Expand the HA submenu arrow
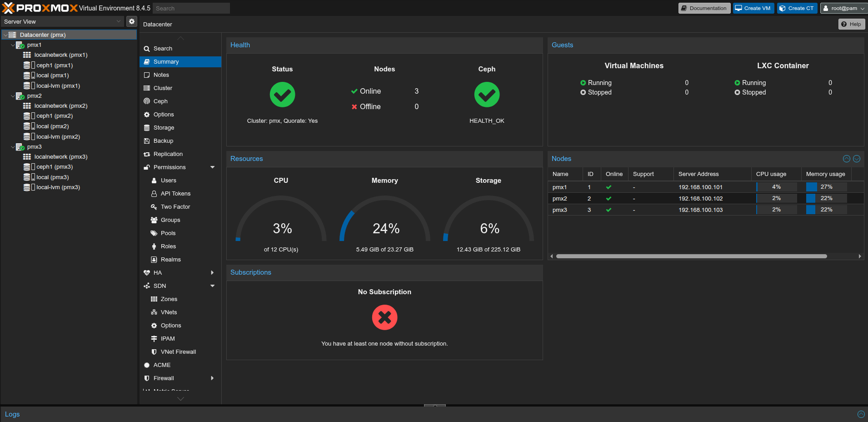Image resolution: width=868 pixels, height=422 pixels. pyautogui.click(x=212, y=273)
